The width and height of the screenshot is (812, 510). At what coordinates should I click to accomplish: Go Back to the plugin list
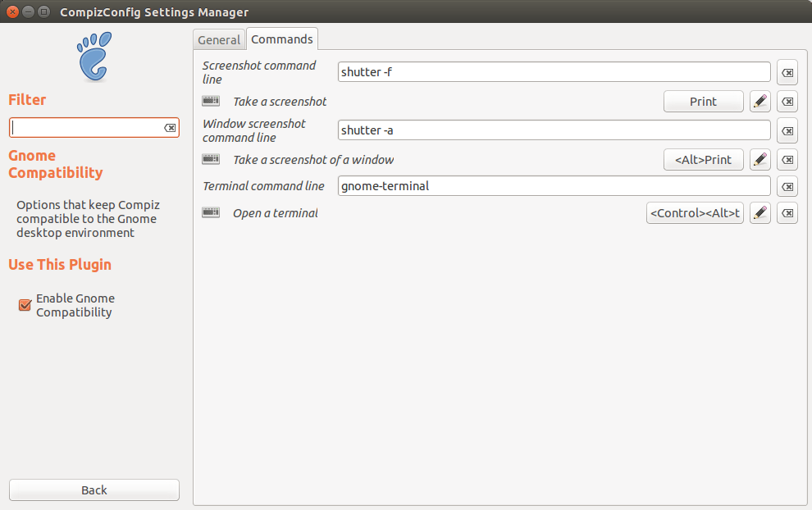click(94, 490)
